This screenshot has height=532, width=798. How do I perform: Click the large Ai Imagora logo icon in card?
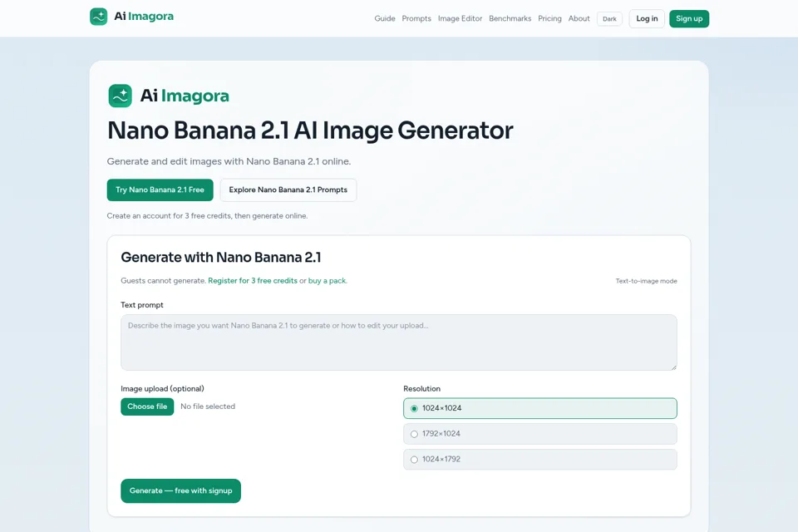point(120,96)
